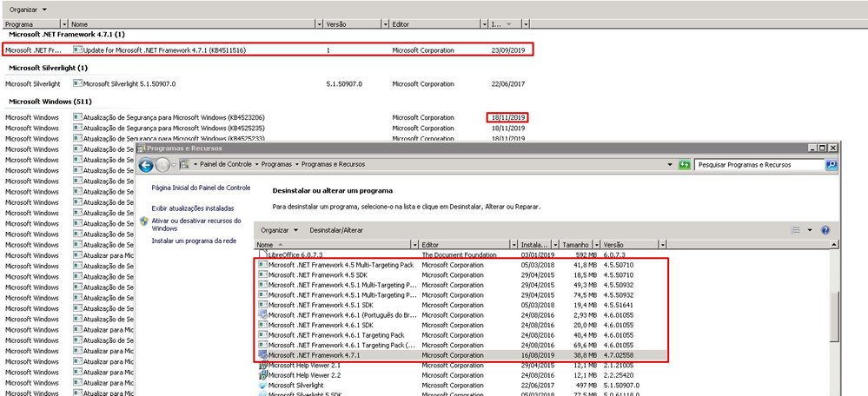Expand the address bar history dropdown

pos(672,165)
